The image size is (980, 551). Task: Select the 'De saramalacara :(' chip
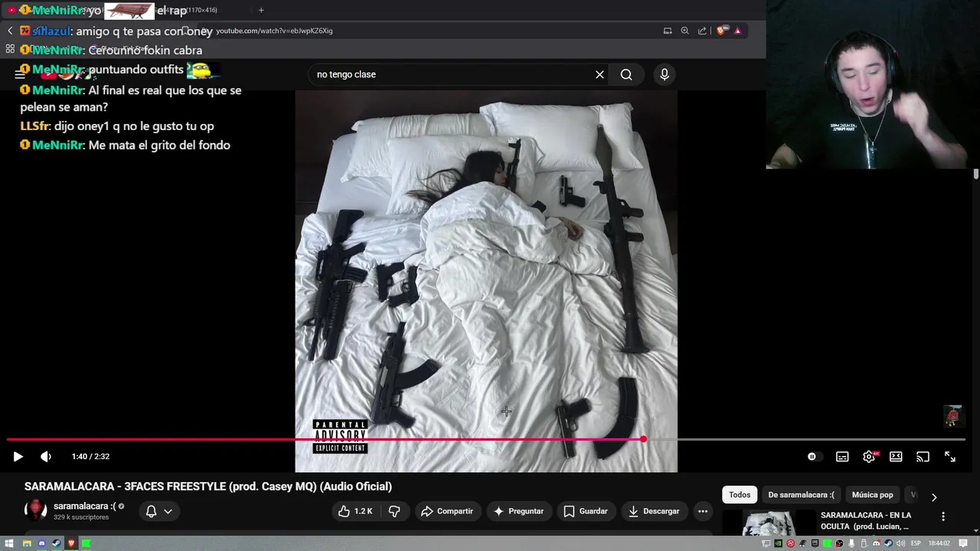[x=801, y=495]
